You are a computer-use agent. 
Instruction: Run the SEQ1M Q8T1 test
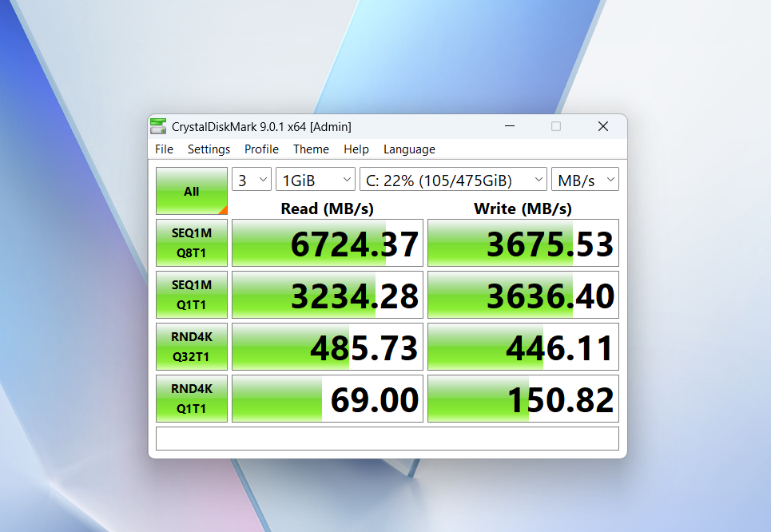click(192, 243)
